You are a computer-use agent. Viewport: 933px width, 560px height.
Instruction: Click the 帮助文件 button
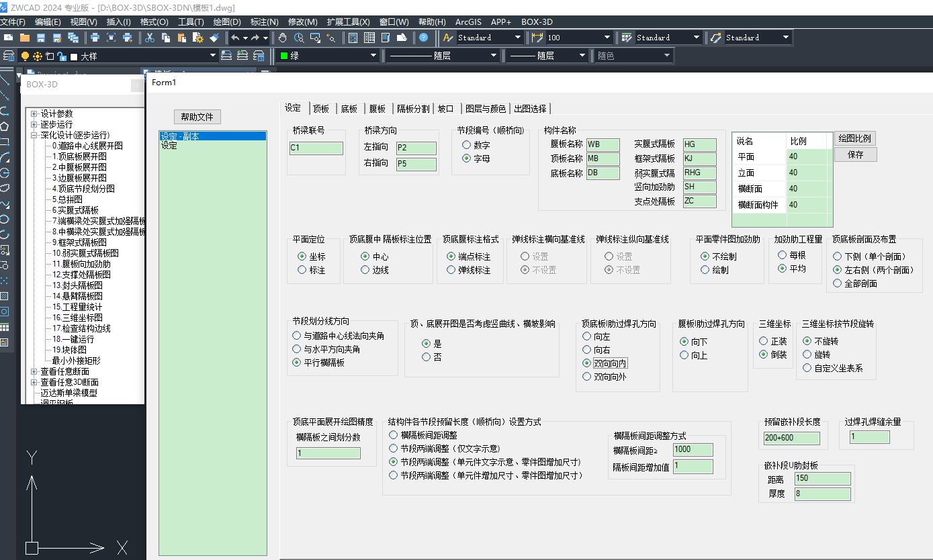[197, 117]
